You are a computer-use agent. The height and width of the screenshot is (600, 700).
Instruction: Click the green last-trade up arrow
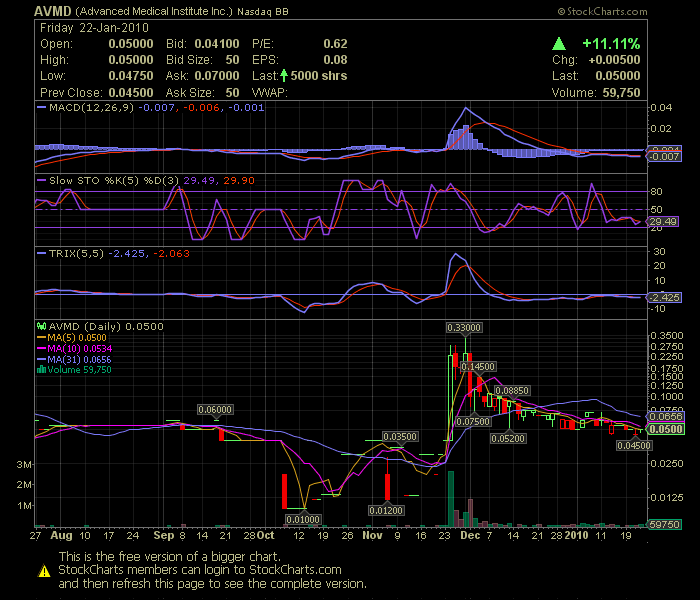click(284, 76)
